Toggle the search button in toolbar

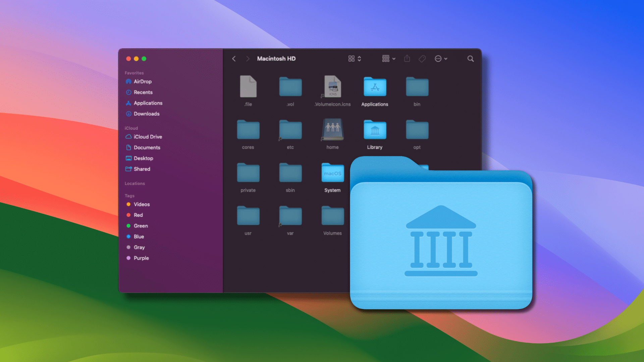pos(471,58)
